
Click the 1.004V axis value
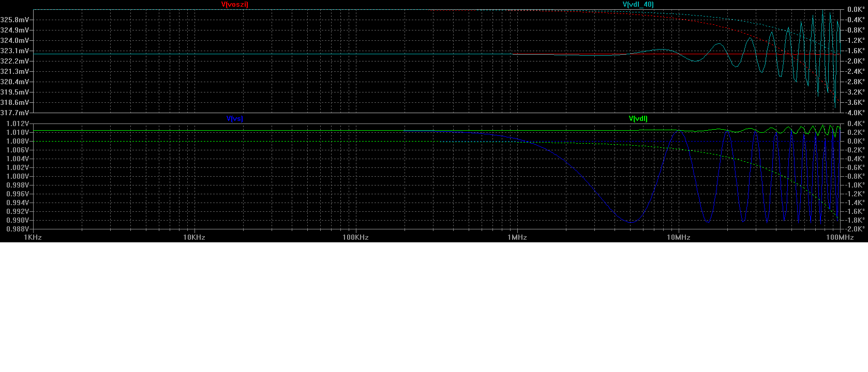[18, 159]
